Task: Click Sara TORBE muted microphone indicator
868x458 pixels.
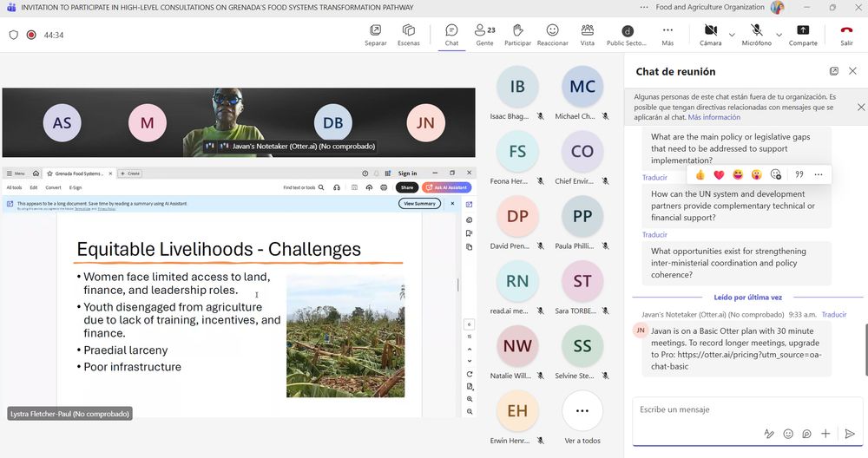Action: pyautogui.click(x=606, y=311)
